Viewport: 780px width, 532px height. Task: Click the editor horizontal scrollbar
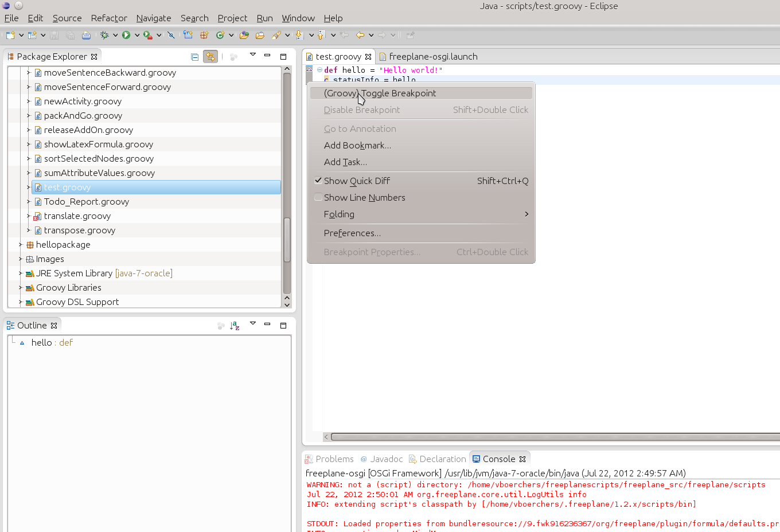click(x=551, y=437)
